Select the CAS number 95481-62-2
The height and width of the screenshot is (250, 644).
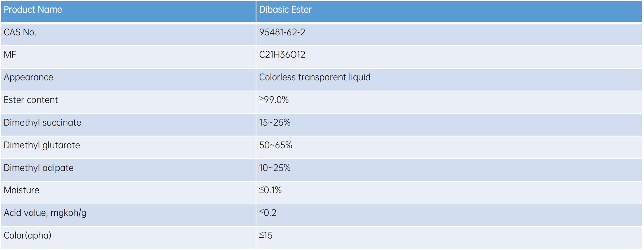click(282, 33)
